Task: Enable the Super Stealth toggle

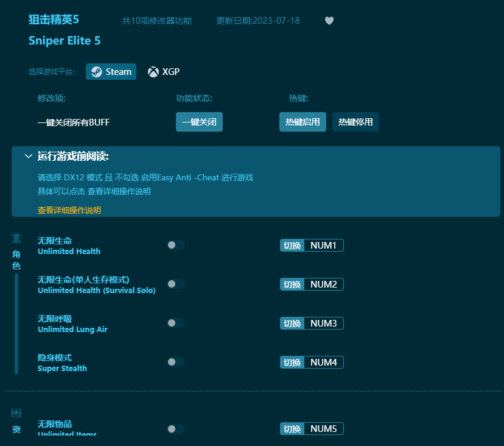Action: click(x=176, y=362)
